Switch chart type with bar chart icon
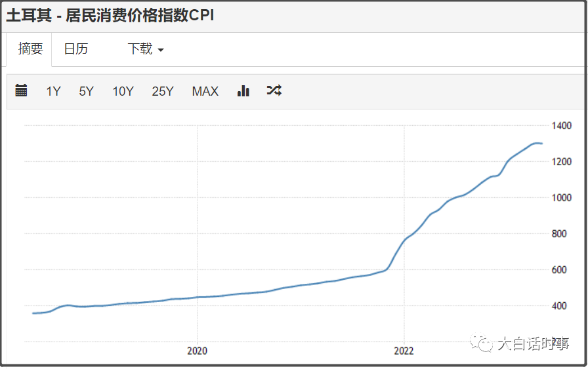 pos(243,90)
